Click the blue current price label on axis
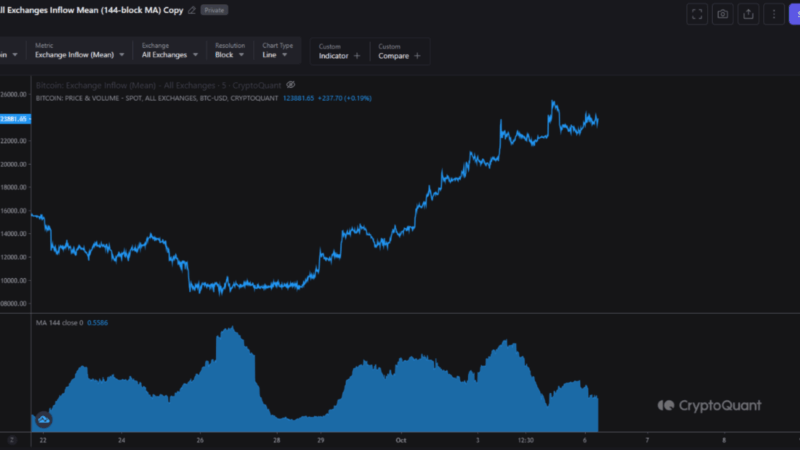800x450 pixels. pyautogui.click(x=14, y=119)
